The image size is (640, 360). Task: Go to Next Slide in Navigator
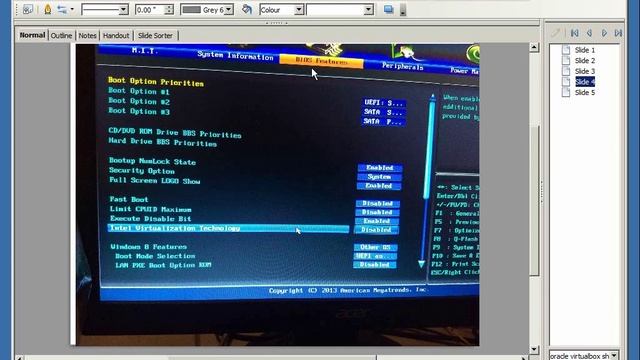tap(604, 33)
